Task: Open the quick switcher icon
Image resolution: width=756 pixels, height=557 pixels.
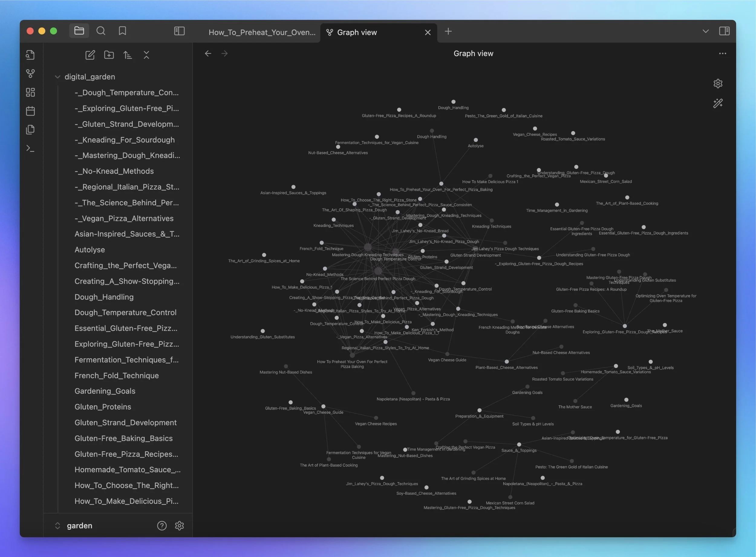Action: point(30,55)
